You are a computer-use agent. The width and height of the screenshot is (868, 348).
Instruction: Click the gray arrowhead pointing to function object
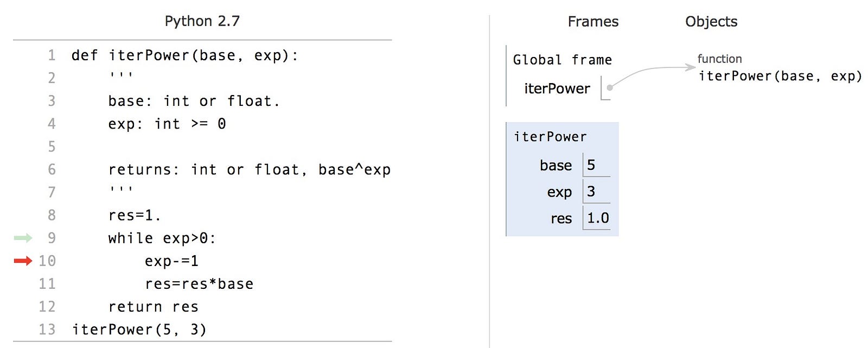690,67
